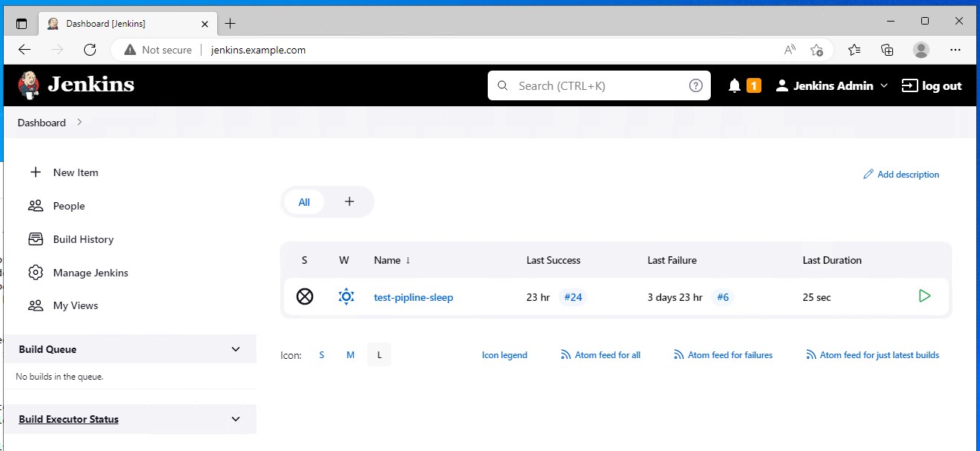Viewport: 980px width, 451px height.
Task: Select medium icon size M
Action: click(x=350, y=355)
